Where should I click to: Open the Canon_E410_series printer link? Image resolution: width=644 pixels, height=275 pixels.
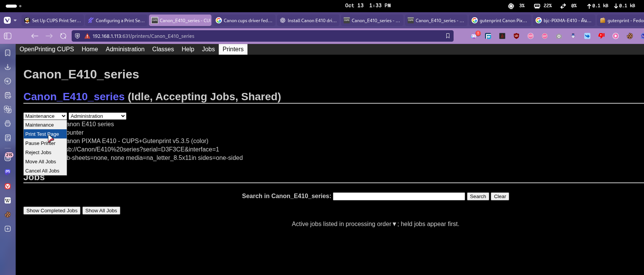pyautogui.click(x=74, y=97)
